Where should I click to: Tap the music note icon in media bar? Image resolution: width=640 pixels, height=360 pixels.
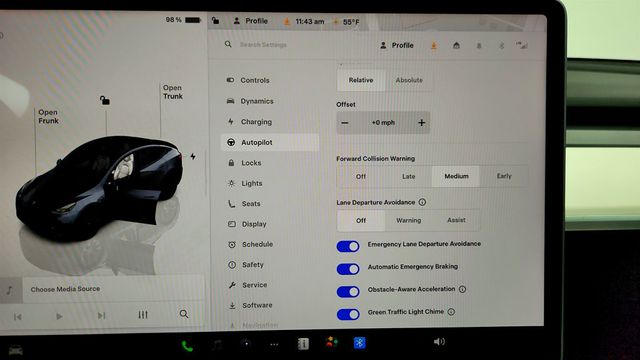9,290
